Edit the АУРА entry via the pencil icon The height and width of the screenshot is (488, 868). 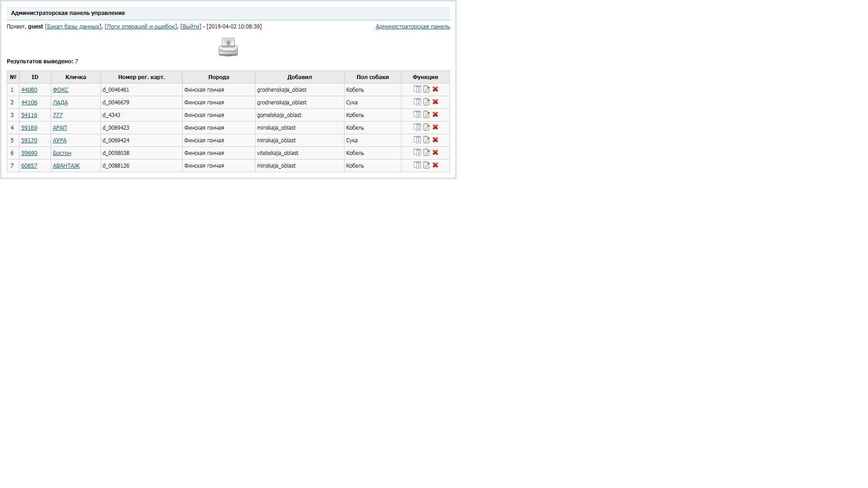426,140
